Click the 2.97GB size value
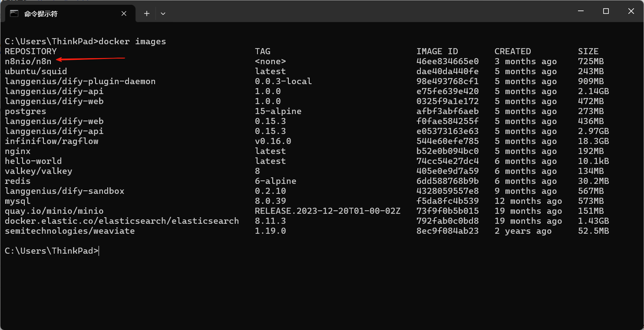 pos(594,131)
